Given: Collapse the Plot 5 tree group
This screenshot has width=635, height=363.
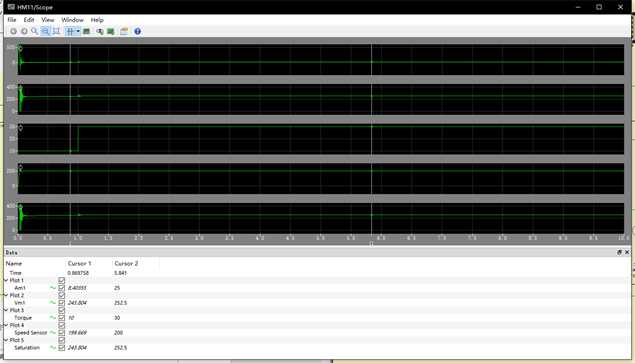Looking at the screenshot, I should click(6, 340).
